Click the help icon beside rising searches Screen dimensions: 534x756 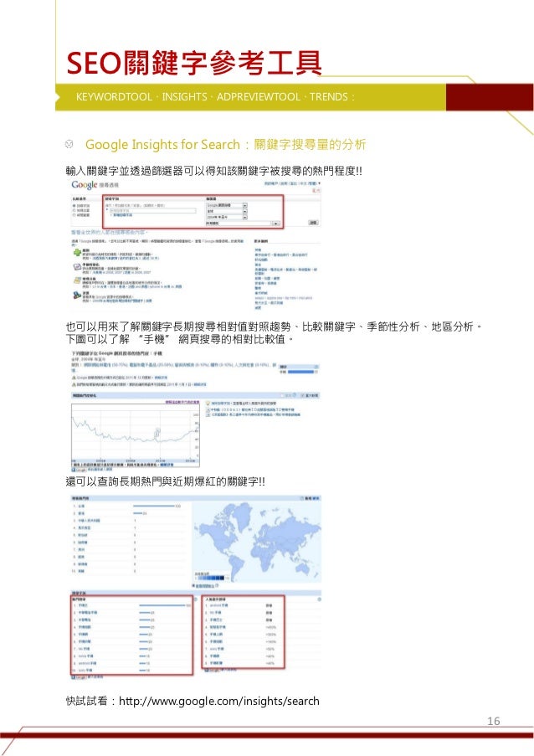[319, 599]
